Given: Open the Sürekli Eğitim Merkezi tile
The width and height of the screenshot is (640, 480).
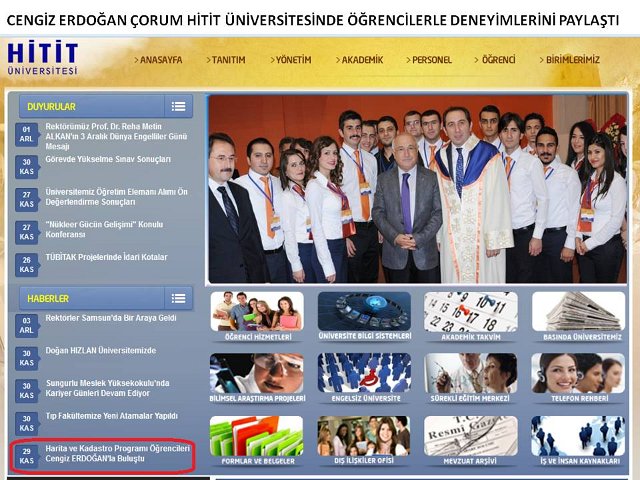Looking at the screenshot, I should [x=471, y=378].
